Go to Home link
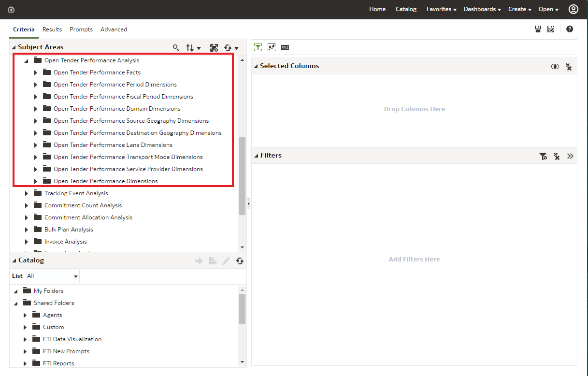 [x=377, y=9]
